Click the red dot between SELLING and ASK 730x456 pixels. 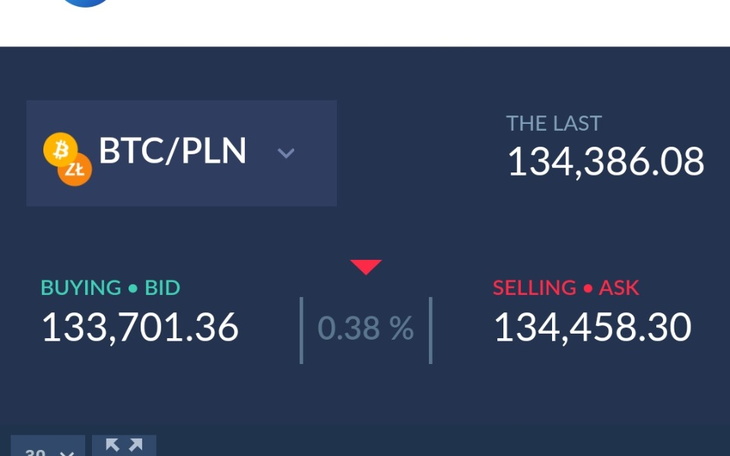[x=588, y=289]
